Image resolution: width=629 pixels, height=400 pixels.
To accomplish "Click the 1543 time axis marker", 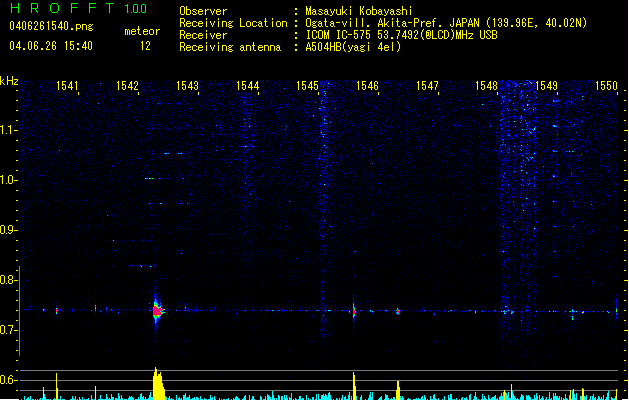I will click(187, 86).
